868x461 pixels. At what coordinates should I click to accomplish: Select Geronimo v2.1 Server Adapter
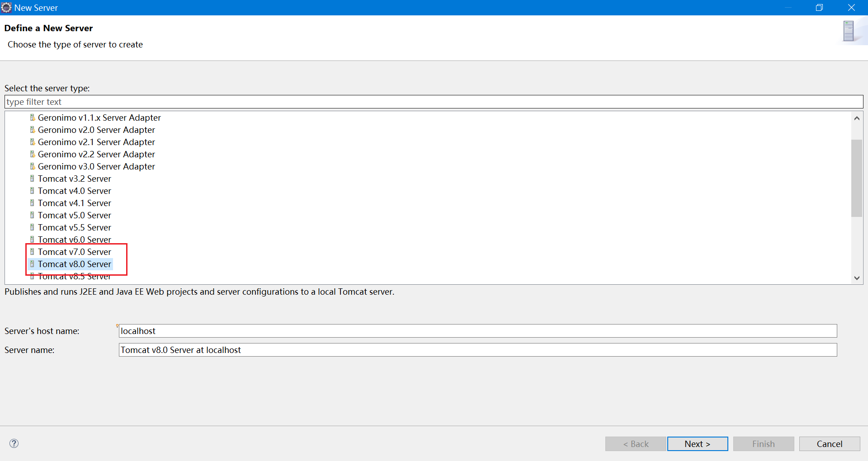[96, 142]
